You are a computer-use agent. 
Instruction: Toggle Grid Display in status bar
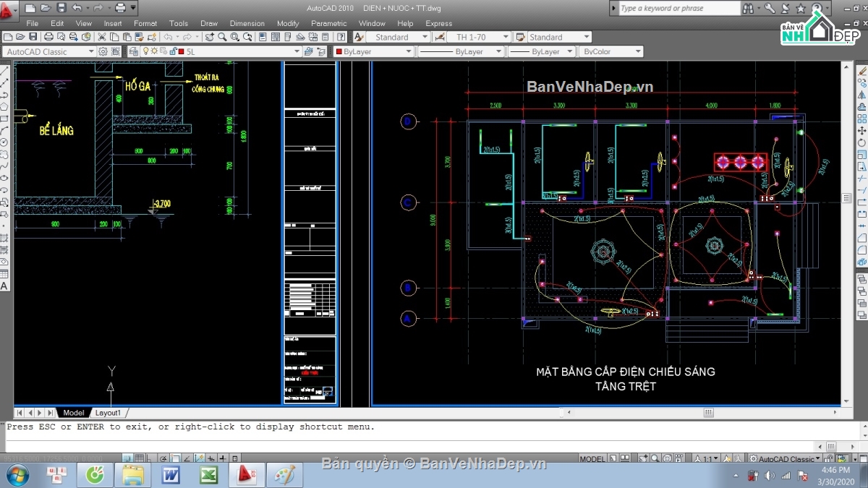tap(139, 458)
